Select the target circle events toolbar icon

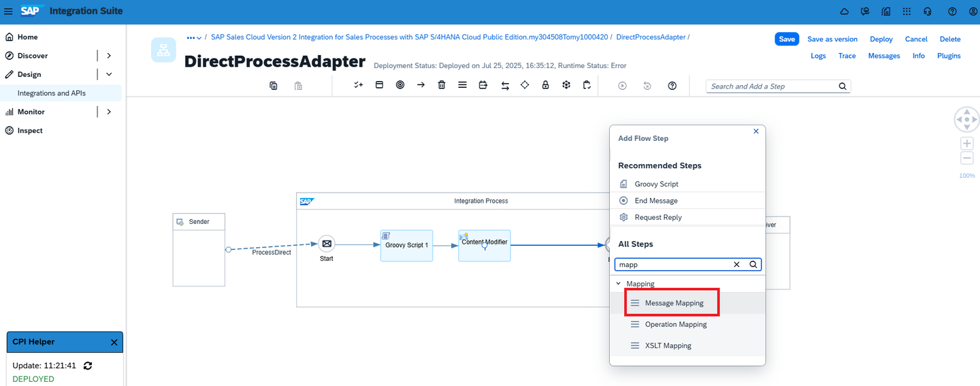400,85
